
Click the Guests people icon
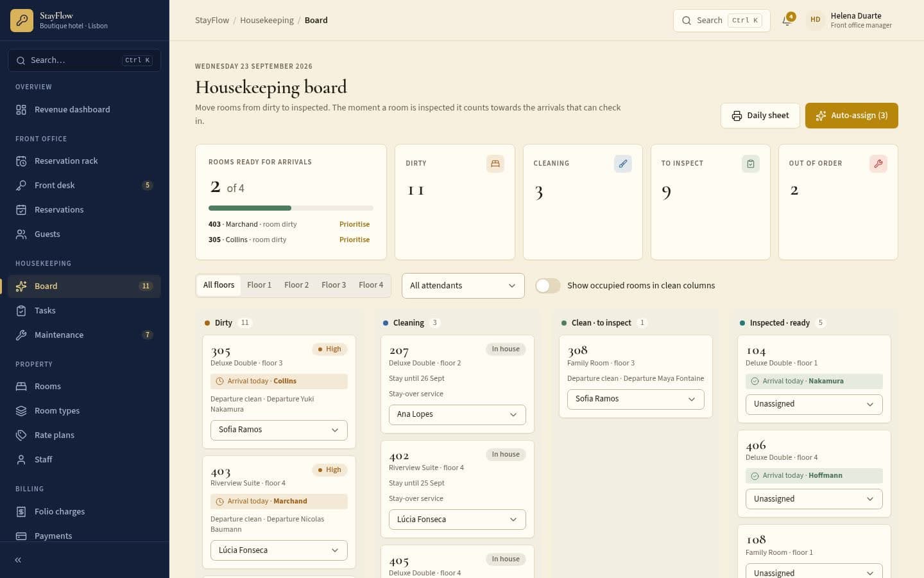point(21,234)
